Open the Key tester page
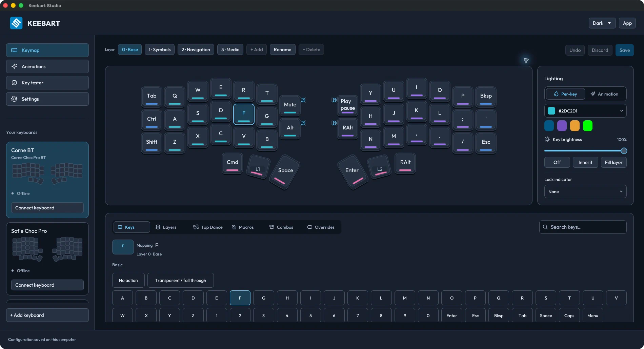Image resolution: width=644 pixels, height=349 pixels. click(x=47, y=83)
